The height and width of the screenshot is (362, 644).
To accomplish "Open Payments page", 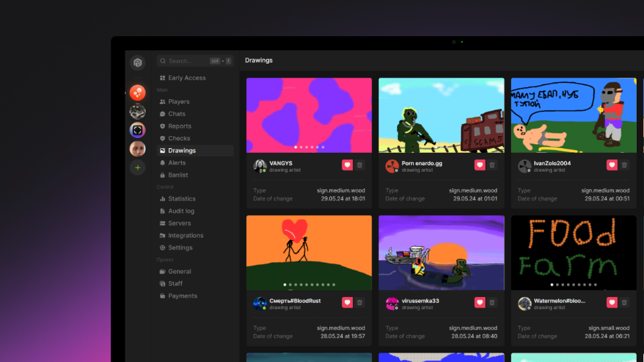I will coord(195,296).
